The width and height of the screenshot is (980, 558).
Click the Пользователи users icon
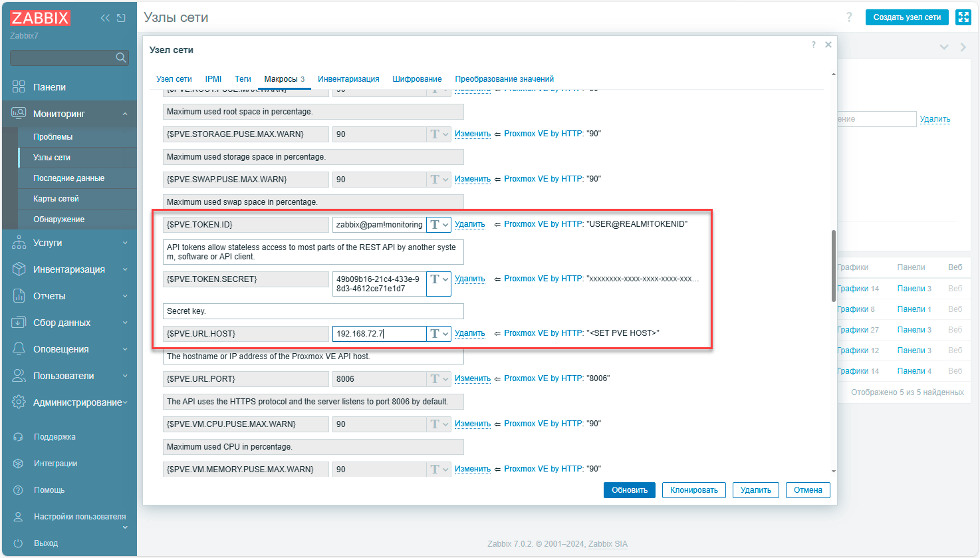19,376
